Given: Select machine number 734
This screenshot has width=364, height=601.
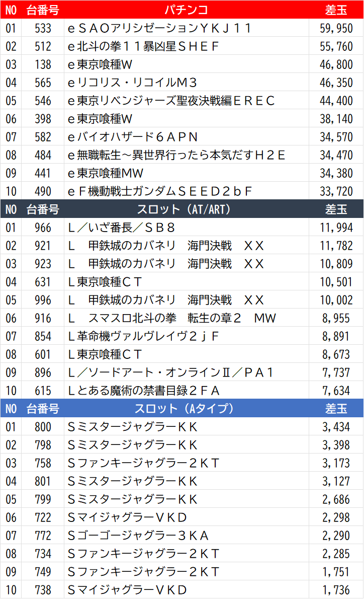Looking at the screenshot, I should tap(43, 554).
